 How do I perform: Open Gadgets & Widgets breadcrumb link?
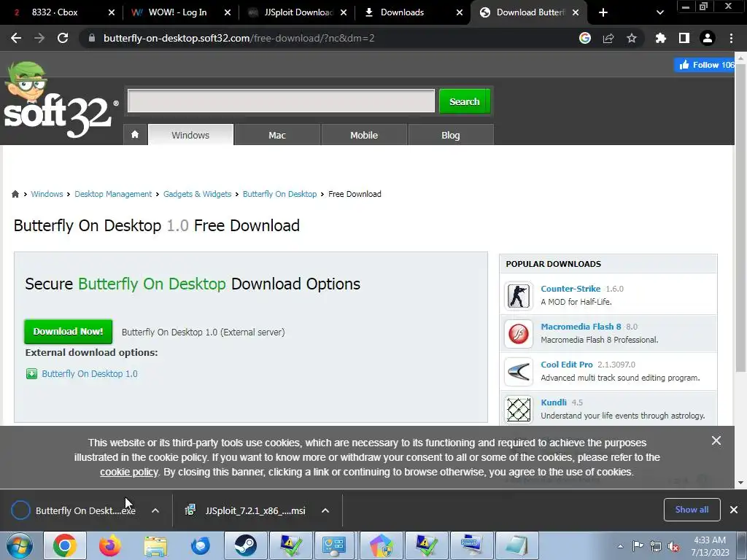pyautogui.click(x=197, y=194)
